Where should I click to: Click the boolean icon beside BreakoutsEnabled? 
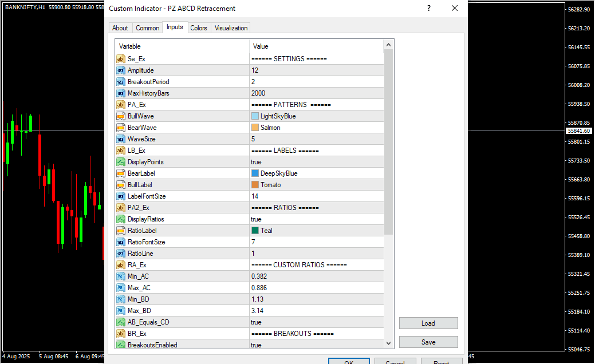[121, 345]
